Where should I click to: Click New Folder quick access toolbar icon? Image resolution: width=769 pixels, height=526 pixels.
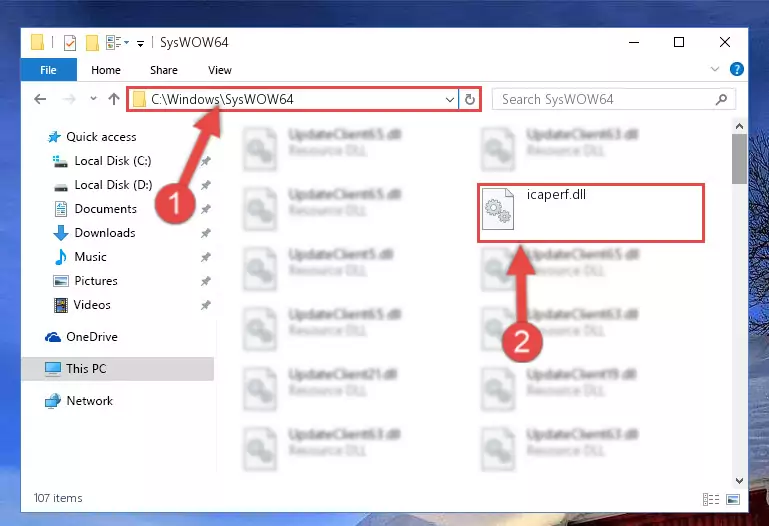[92, 43]
